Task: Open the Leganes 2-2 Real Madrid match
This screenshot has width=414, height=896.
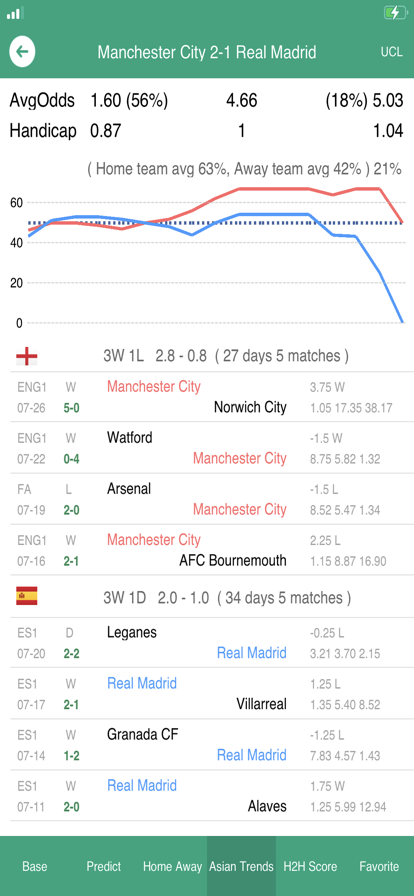Action: pyautogui.click(x=207, y=642)
